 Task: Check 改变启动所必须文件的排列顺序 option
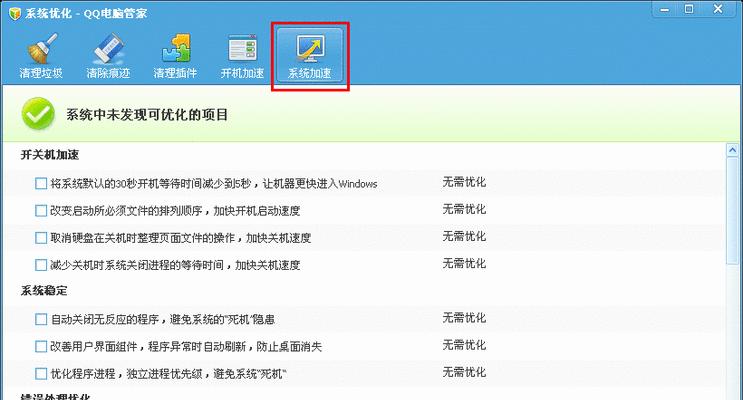(x=41, y=210)
